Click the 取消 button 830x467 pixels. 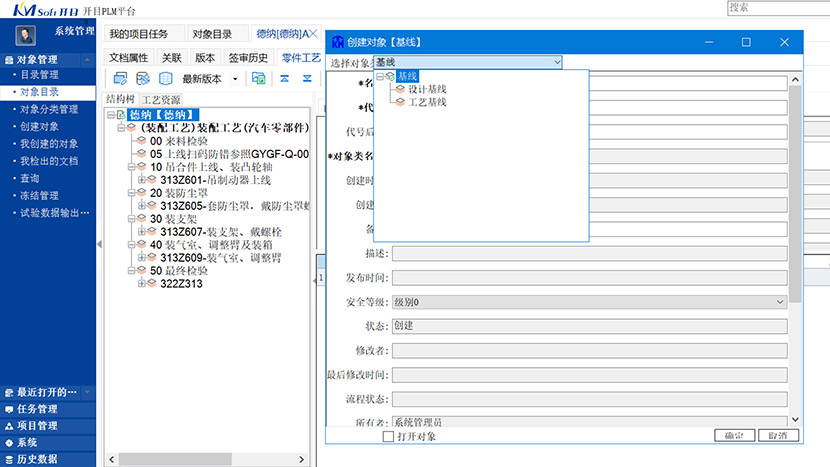click(778, 436)
